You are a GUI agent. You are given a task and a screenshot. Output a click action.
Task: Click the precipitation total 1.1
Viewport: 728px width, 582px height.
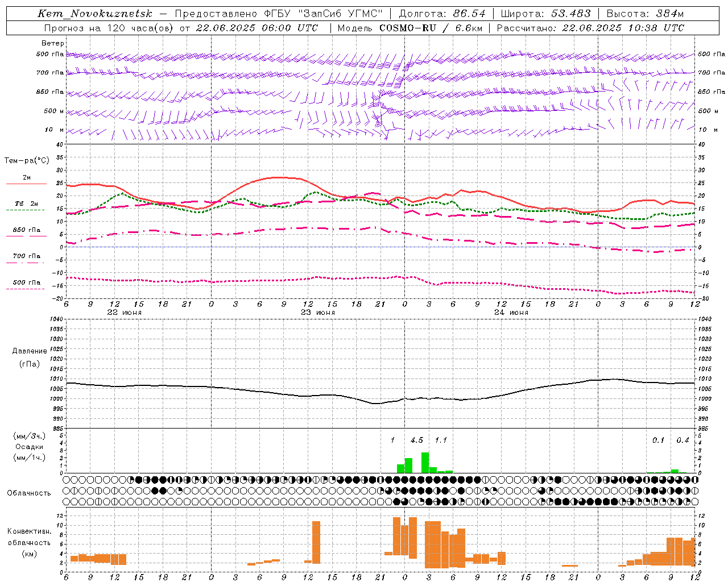coord(441,440)
